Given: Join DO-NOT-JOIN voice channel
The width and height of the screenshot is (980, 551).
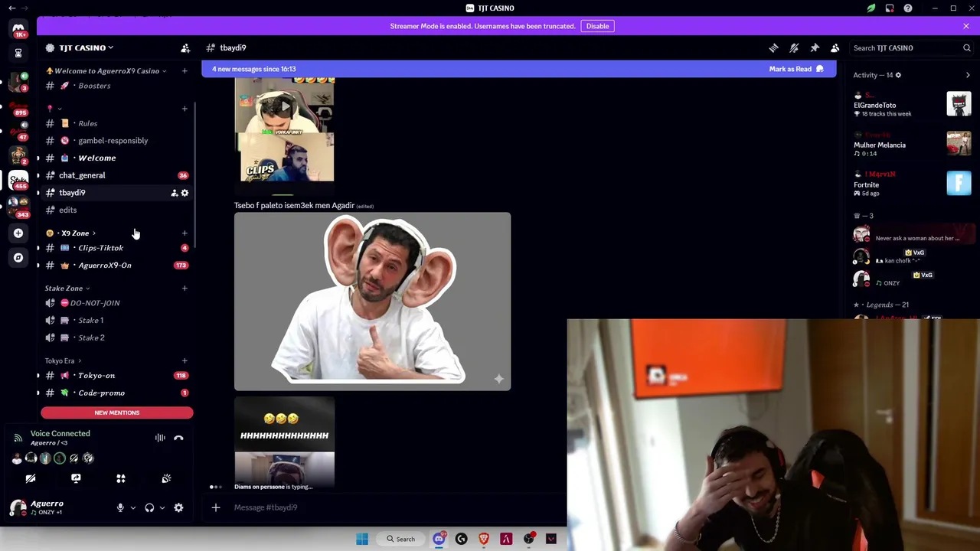Looking at the screenshot, I should click(115, 303).
